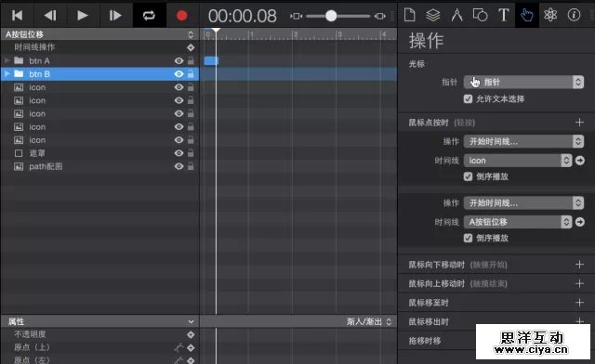Image resolution: width=595 pixels, height=364 pixels.
Task: Open the A按钮位移 时间线 dropdown in inspector
Action: (x=518, y=222)
